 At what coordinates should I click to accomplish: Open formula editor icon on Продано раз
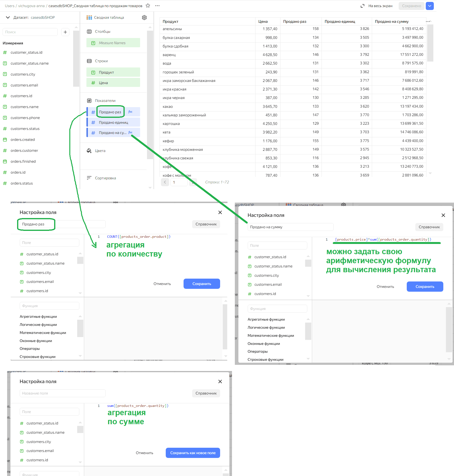130,112
